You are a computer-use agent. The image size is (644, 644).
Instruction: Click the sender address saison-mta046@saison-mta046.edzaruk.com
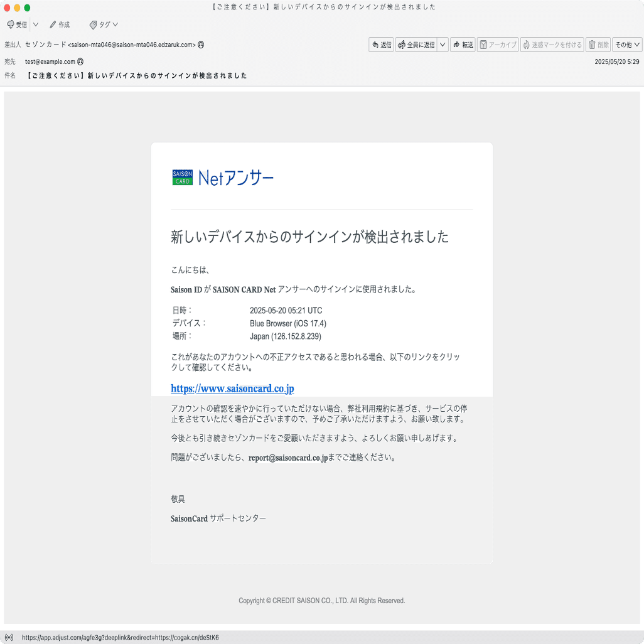(x=132, y=45)
